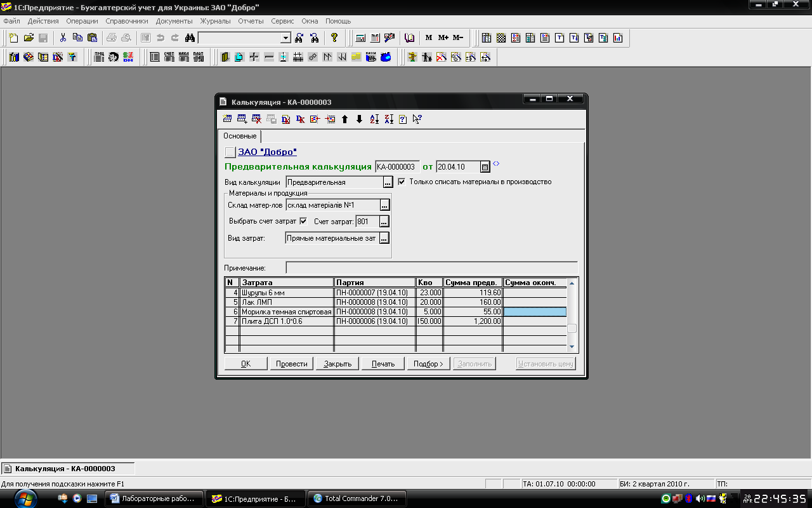Expand the main toolbar search combo box
812x508 pixels.
(285, 38)
